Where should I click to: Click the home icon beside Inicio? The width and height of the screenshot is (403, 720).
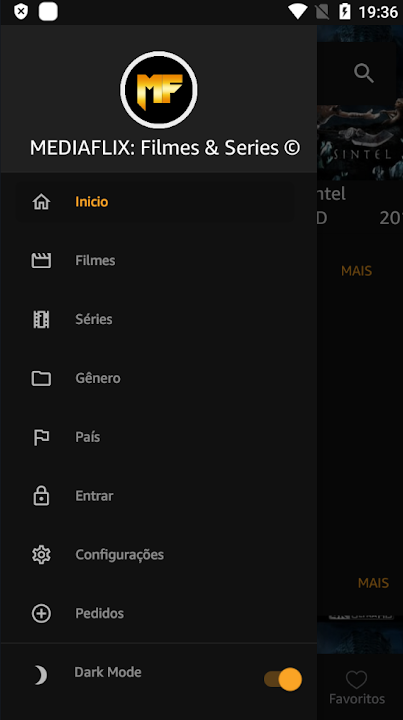coord(41,202)
